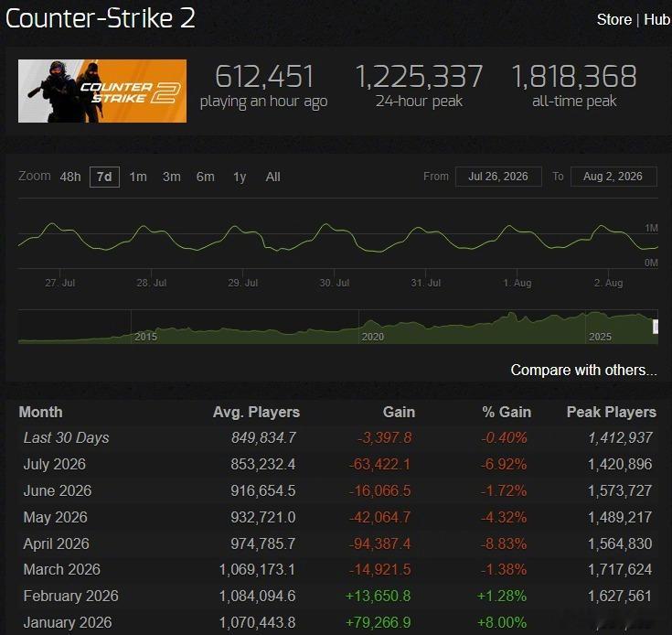672x635 pixels.
Task: Click the -8.83% gain for April
Action: 504,544
